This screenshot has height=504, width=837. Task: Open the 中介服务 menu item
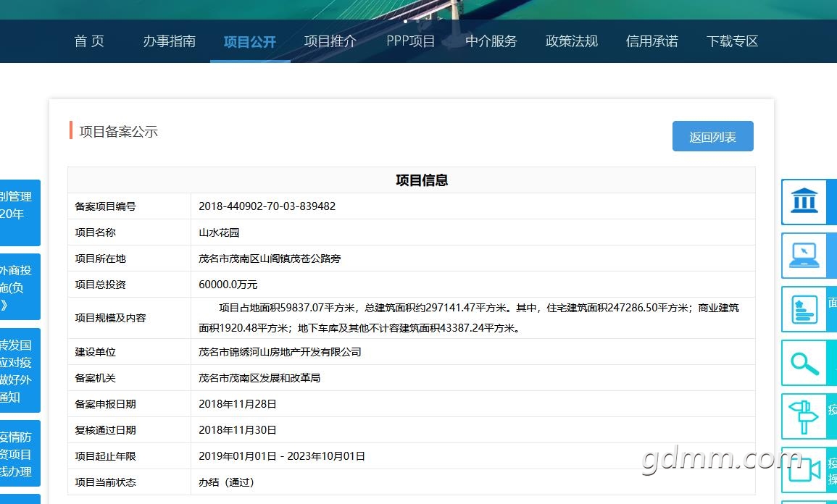[491, 41]
